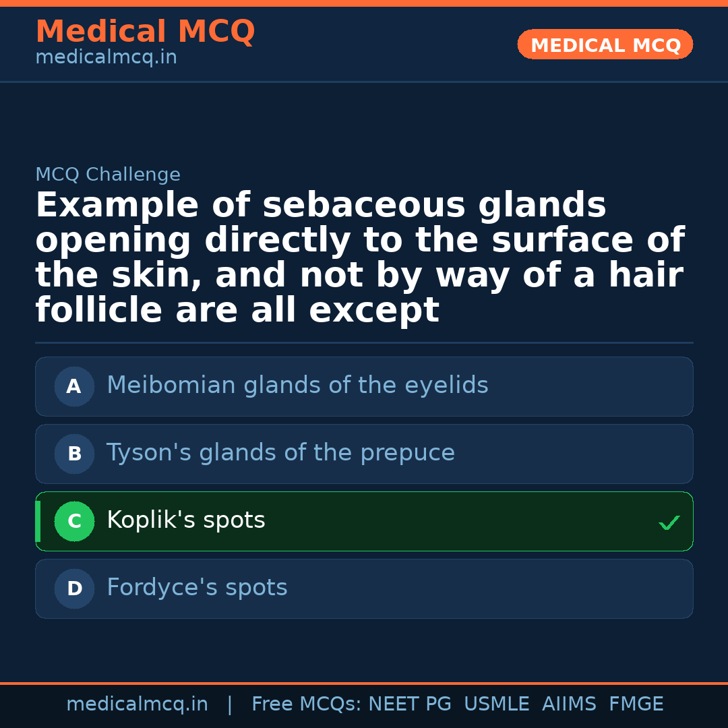Choose answer Meibomian glands of the eyelids

297,386
